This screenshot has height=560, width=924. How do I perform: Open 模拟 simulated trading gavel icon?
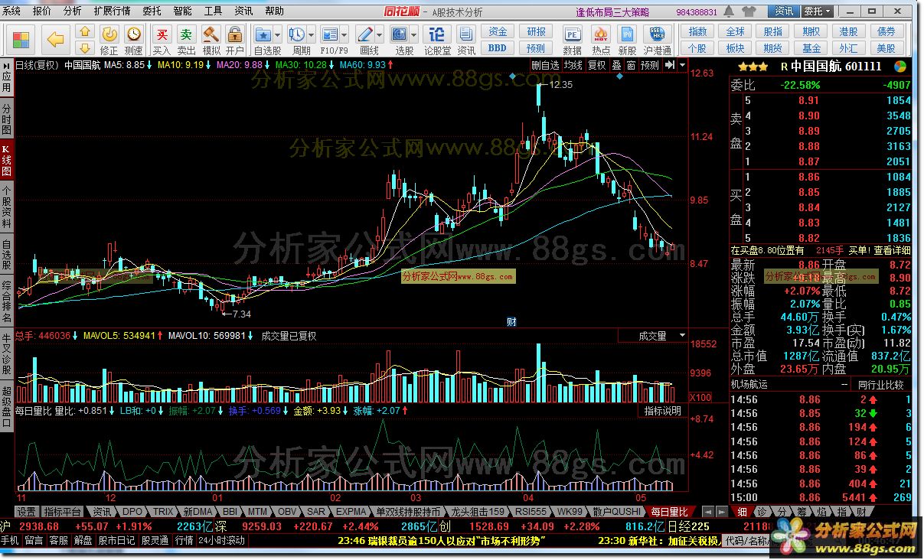(211, 40)
